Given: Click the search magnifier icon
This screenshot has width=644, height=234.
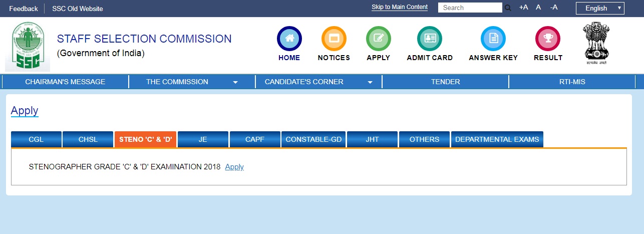Looking at the screenshot, I should 508,8.
